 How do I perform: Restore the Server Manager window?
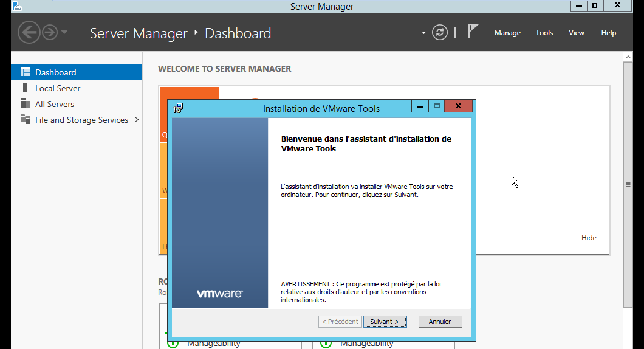[595, 5]
